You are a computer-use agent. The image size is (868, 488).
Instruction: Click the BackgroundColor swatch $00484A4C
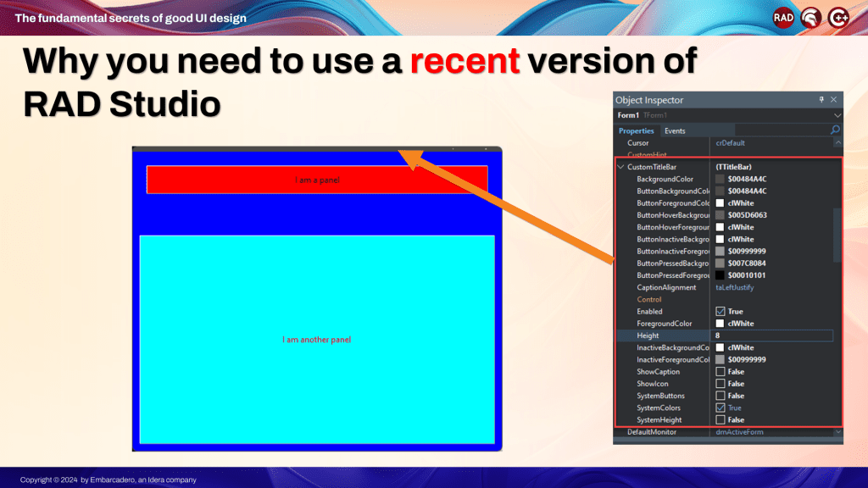tap(720, 179)
